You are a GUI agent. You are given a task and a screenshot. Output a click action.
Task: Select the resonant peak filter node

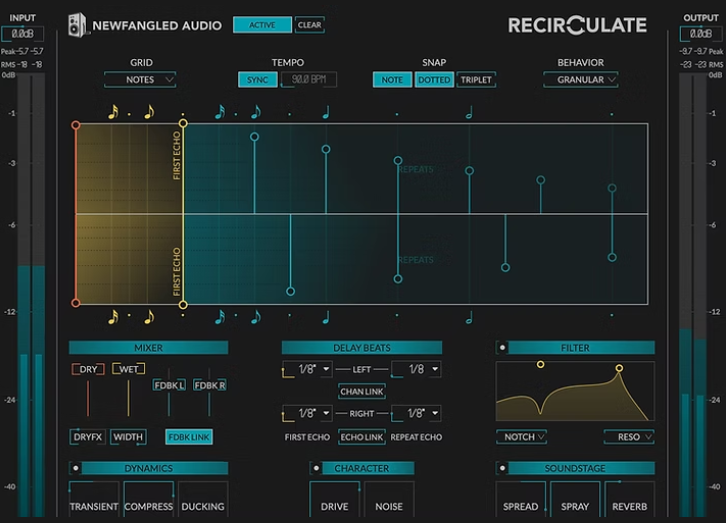(x=619, y=368)
